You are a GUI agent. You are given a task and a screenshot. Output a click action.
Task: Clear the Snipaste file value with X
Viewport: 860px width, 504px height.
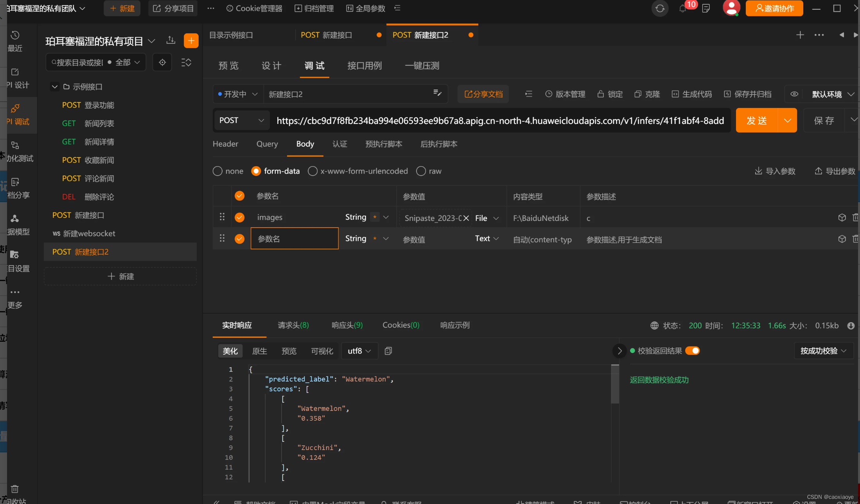[466, 218]
